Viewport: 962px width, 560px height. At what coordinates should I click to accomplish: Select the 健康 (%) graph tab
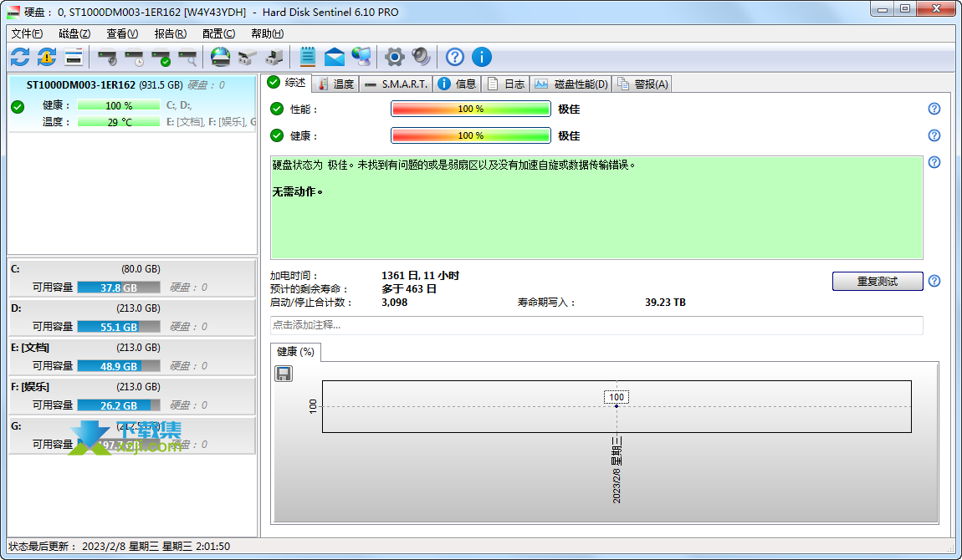[296, 352]
